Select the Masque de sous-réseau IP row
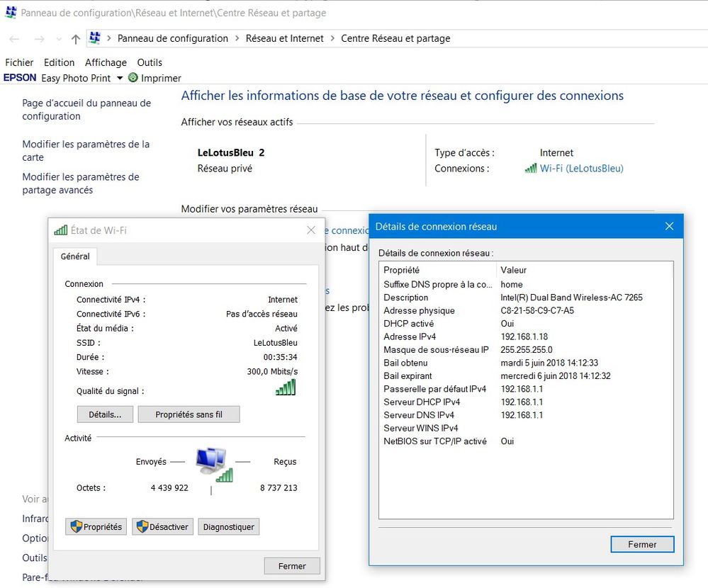 [x=526, y=350]
